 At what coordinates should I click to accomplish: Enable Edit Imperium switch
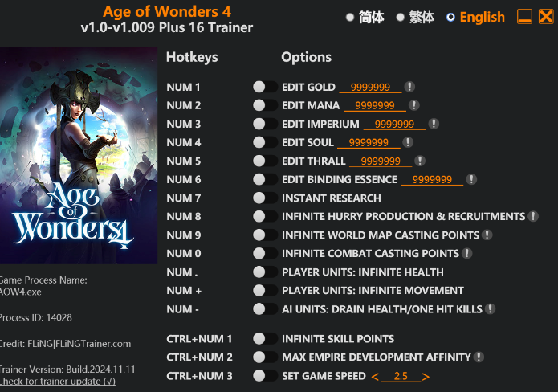pos(265,124)
